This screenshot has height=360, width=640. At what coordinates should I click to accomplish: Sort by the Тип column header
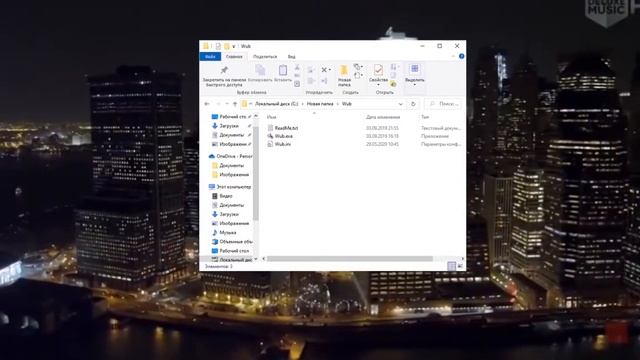(425, 117)
